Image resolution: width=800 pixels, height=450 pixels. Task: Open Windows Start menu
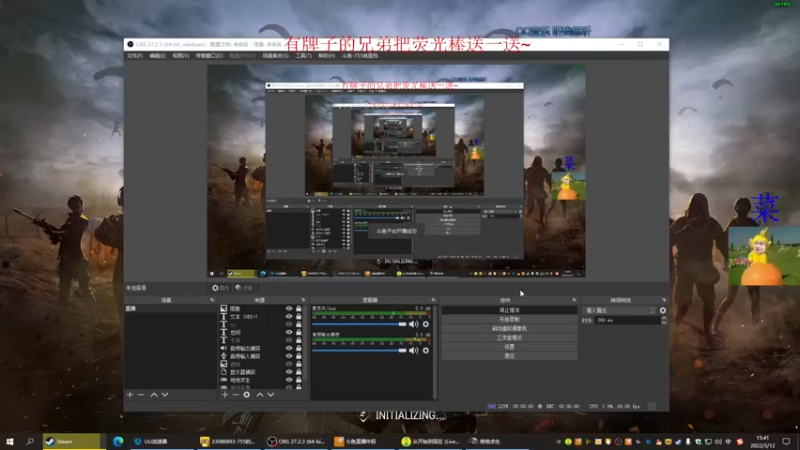10,441
